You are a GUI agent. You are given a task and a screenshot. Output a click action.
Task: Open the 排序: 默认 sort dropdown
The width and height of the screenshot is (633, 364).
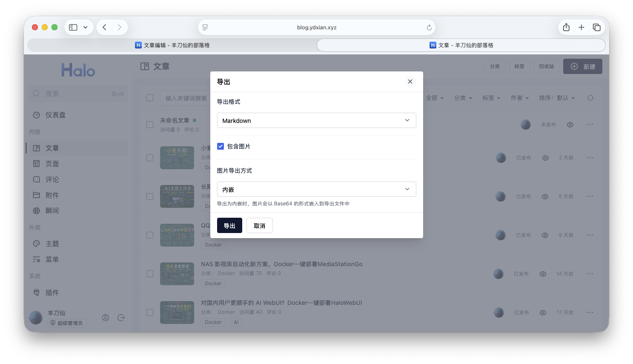[557, 98]
